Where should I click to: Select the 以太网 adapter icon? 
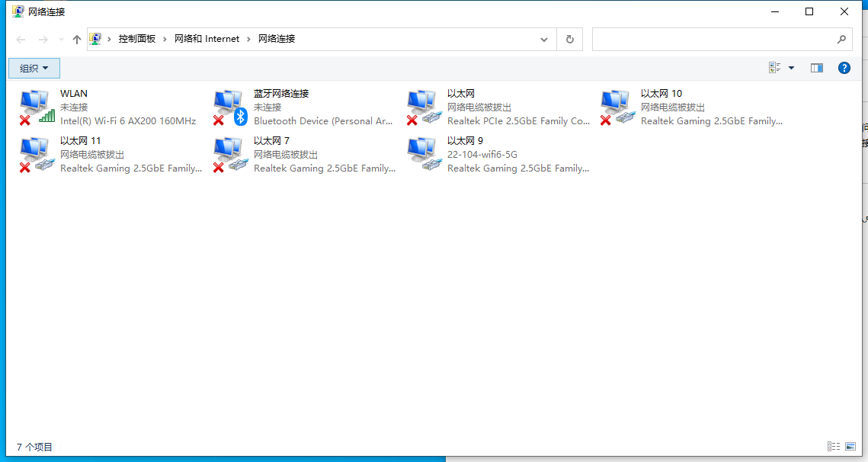(x=424, y=107)
